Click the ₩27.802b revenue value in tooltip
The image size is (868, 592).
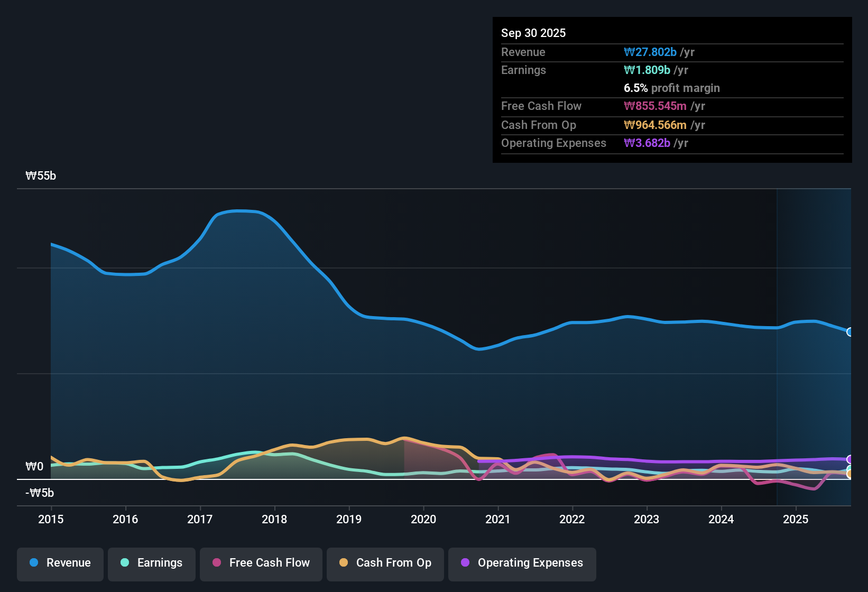point(650,52)
